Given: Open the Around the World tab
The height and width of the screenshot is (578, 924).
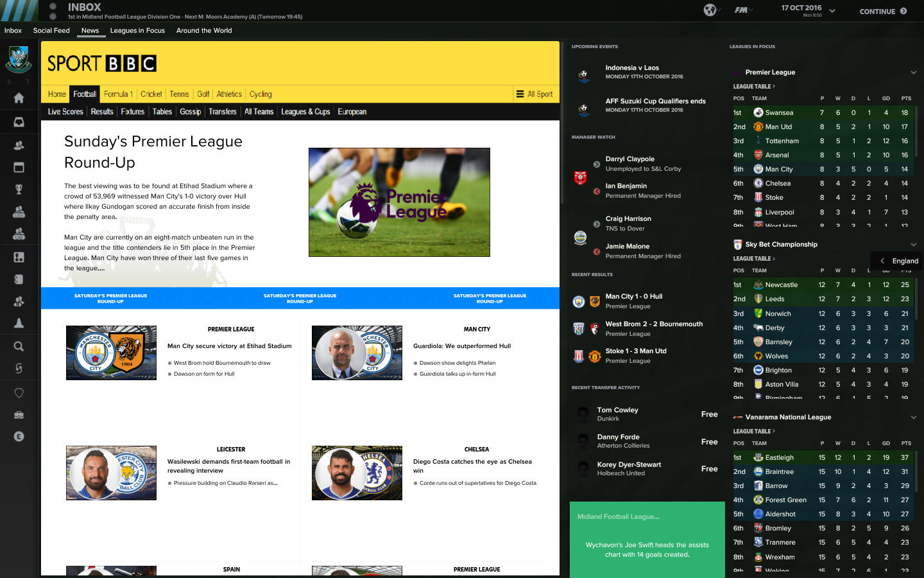Looking at the screenshot, I should point(204,30).
